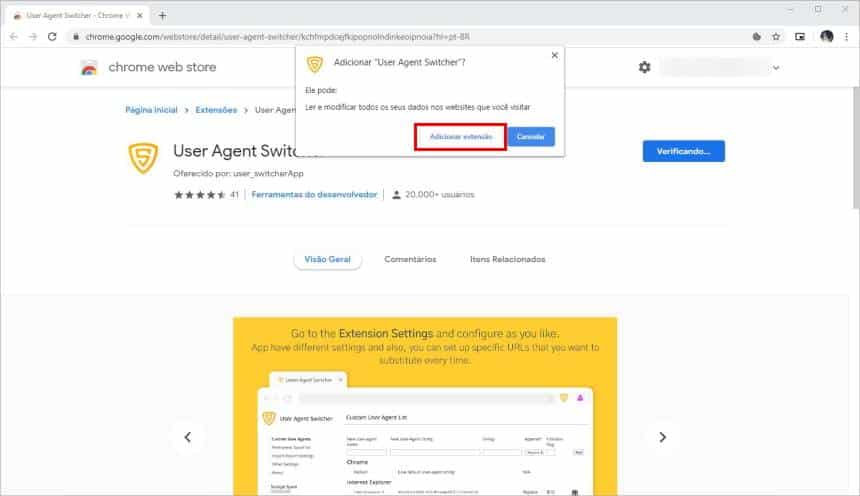Screen dimensions: 860x496
Task: Go to Página inicial breadcrumb
Action: click(151, 110)
